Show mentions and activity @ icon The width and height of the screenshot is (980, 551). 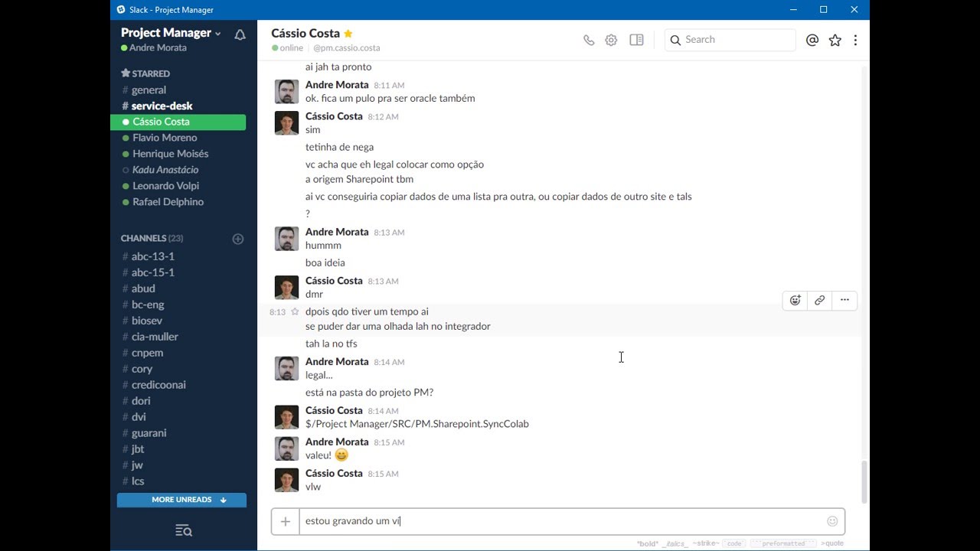coord(812,40)
